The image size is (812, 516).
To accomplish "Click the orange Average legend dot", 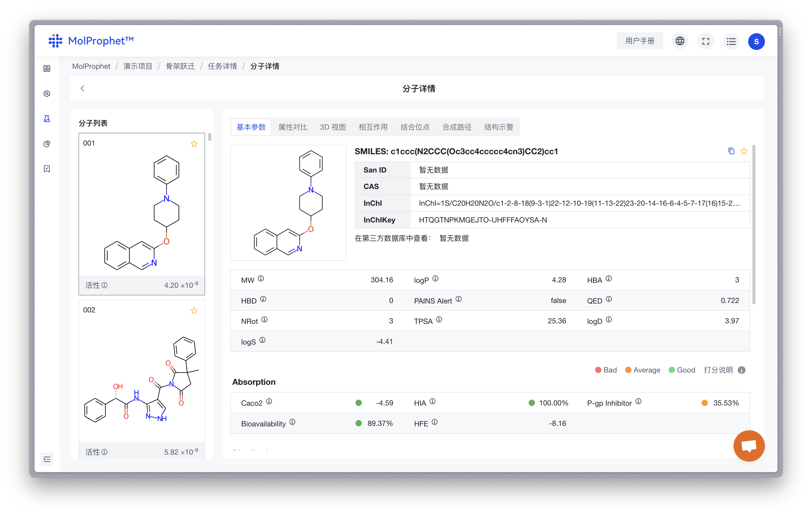I will click(x=628, y=370).
